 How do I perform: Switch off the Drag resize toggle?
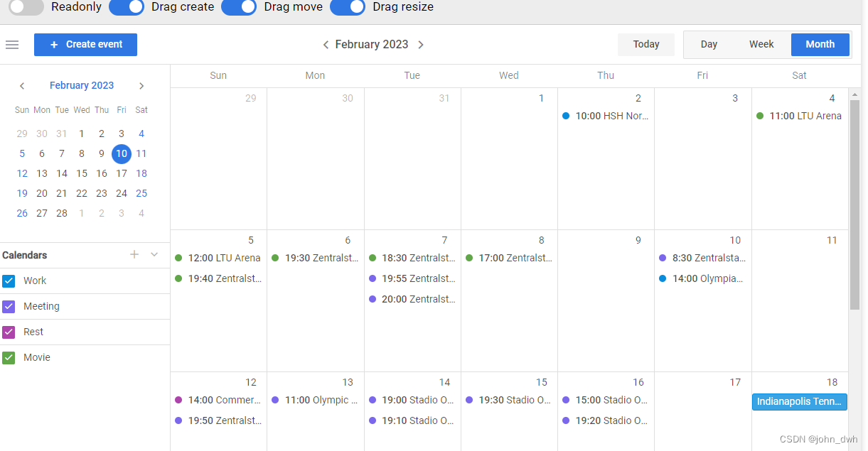pyautogui.click(x=348, y=8)
